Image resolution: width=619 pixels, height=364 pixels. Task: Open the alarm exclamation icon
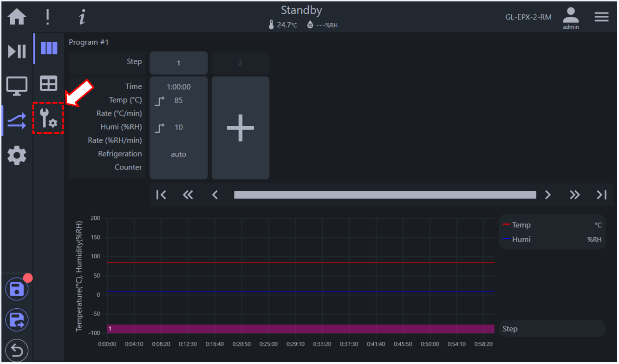[47, 17]
